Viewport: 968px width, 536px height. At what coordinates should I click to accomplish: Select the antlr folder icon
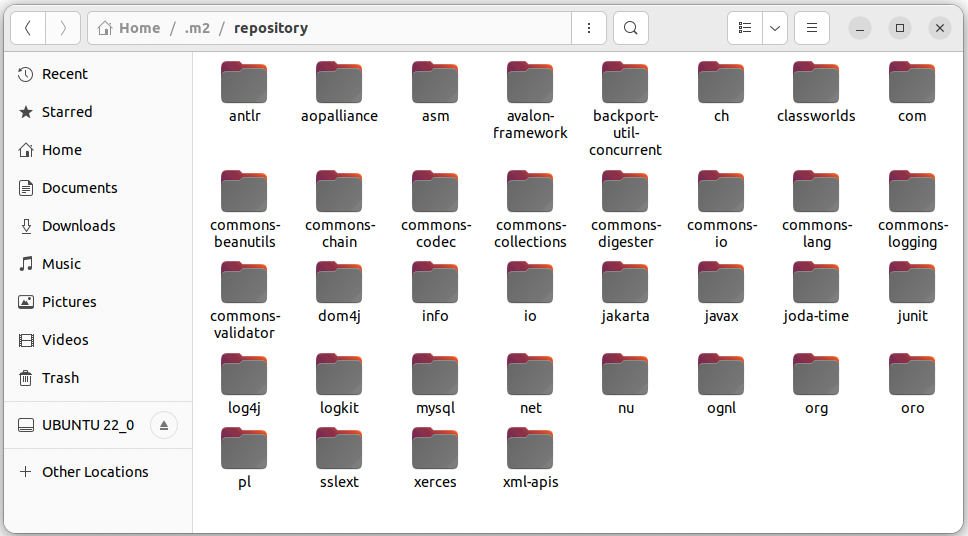(x=244, y=82)
